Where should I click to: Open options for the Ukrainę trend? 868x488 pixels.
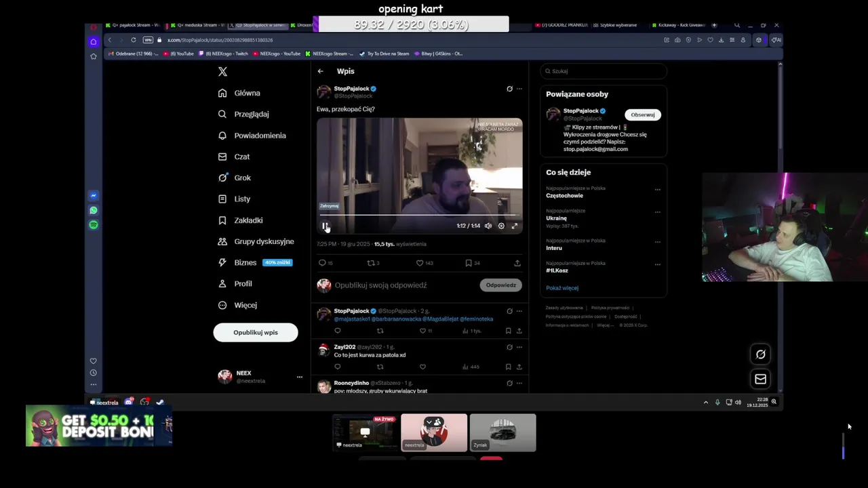(x=657, y=212)
